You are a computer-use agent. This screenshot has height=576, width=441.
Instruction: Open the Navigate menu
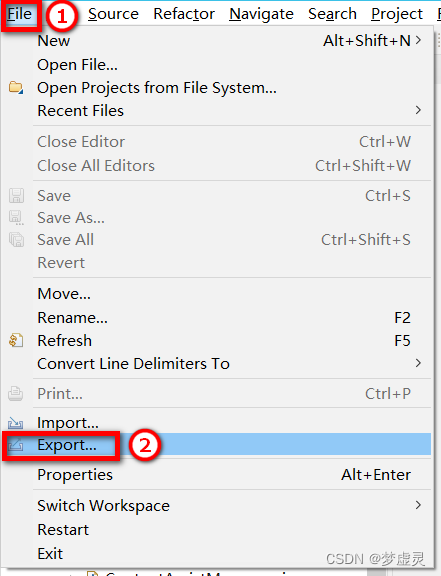click(261, 14)
